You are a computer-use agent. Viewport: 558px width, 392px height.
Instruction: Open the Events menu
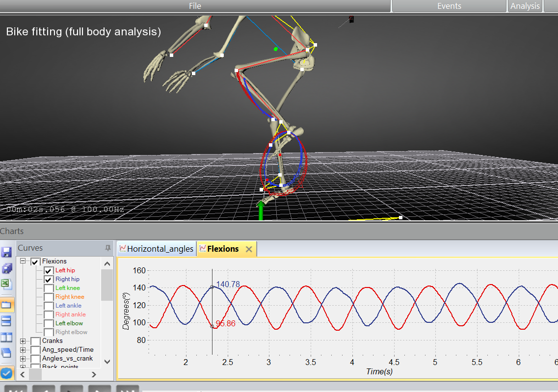pos(449,6)
